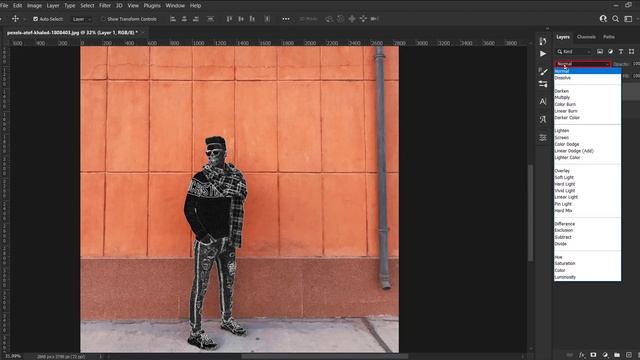
Task: Click Create adjustment layer icon
Action: point(605,355)
